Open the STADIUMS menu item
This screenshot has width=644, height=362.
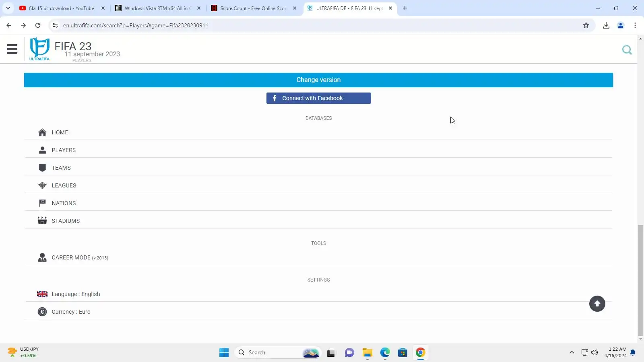click(318, 221)
